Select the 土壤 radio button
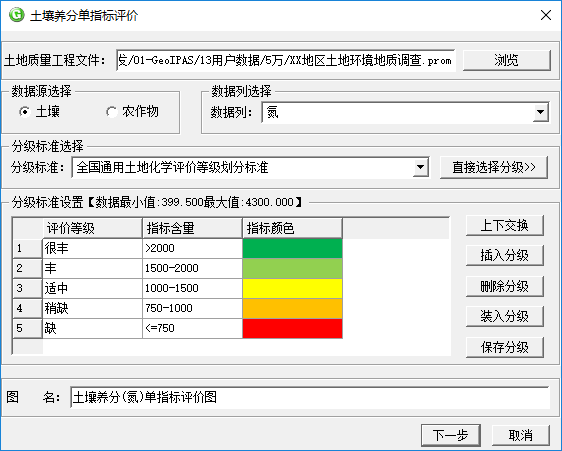This screenshot has width=562, height=451. [x=24, y=112]
